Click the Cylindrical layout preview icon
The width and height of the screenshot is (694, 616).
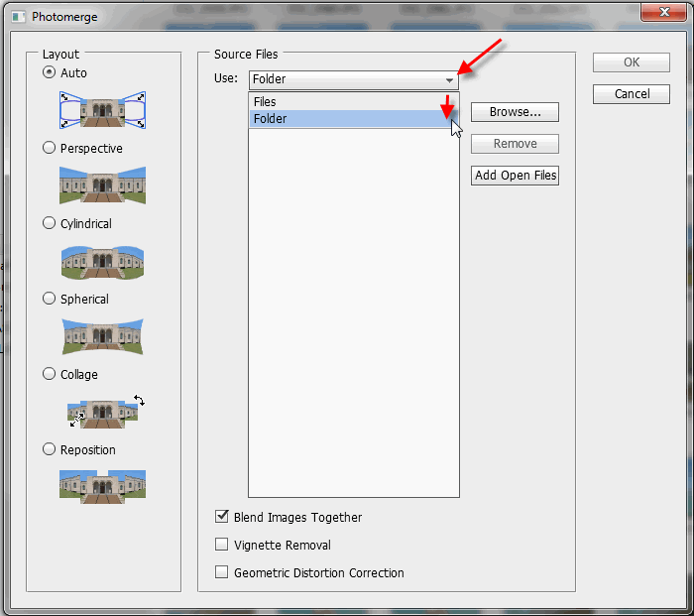click(x=102, y=260)
